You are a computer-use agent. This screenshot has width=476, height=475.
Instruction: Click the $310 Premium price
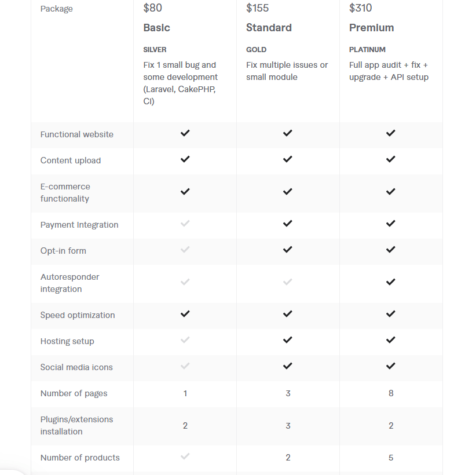click(361, 8)
